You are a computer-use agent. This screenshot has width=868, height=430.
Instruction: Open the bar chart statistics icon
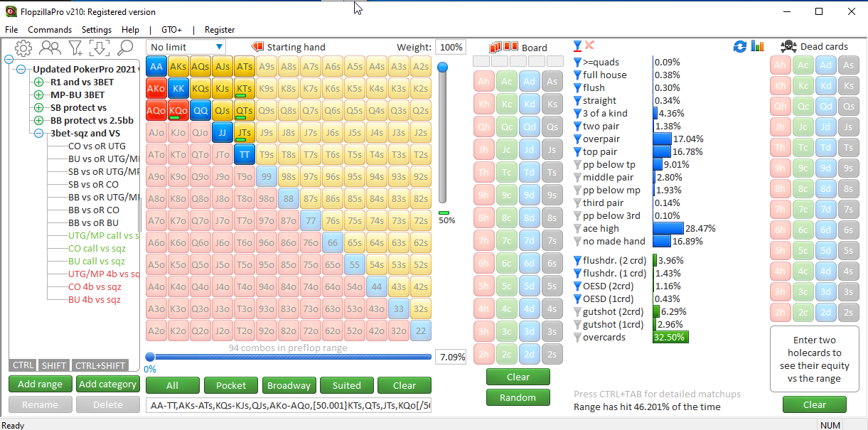point(758,46)
